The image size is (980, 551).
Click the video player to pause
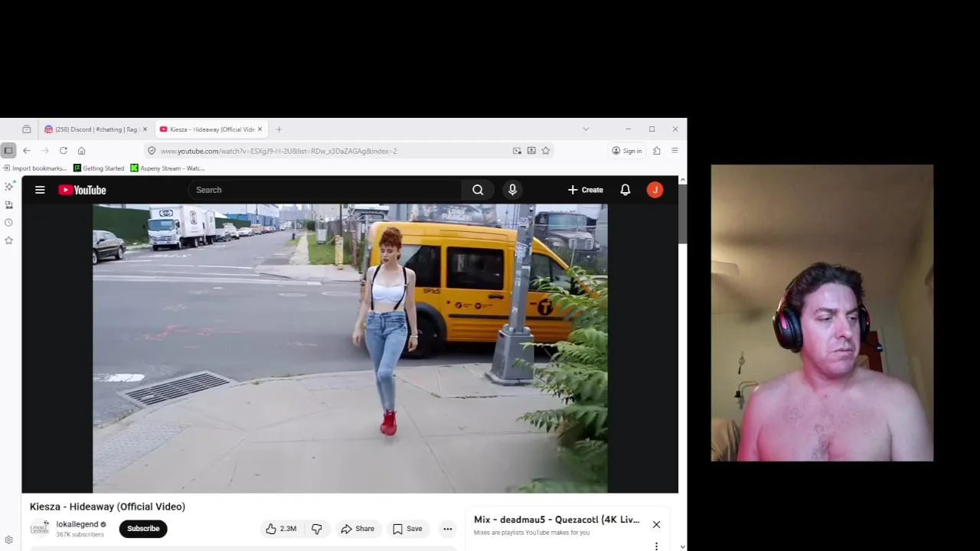tap(350, 348)
